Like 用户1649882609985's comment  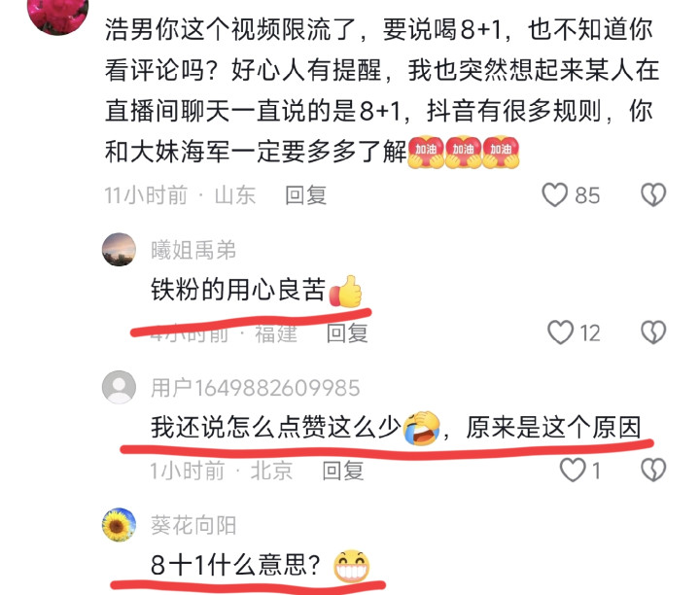[x=573, y=470]
